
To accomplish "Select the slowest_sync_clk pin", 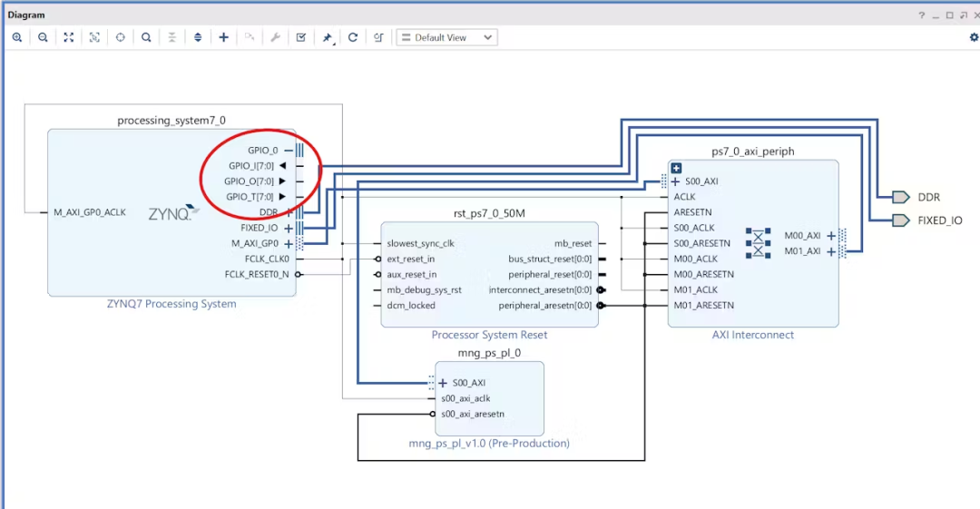I will pos(420,243).
